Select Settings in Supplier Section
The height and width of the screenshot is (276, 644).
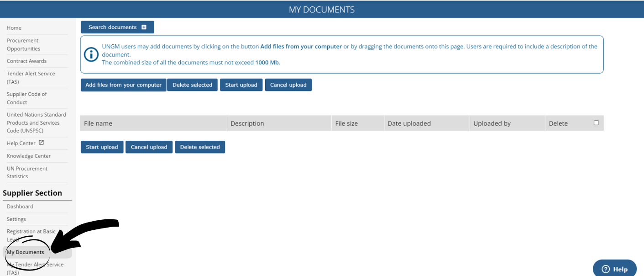click(16, 219)
